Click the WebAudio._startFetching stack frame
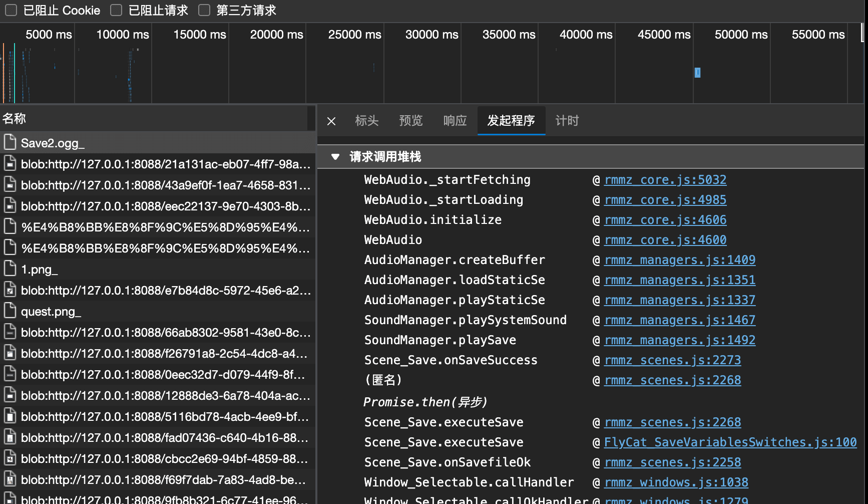Image resolution: width=868 pixels, height=504 pixels. click(447, 180)
